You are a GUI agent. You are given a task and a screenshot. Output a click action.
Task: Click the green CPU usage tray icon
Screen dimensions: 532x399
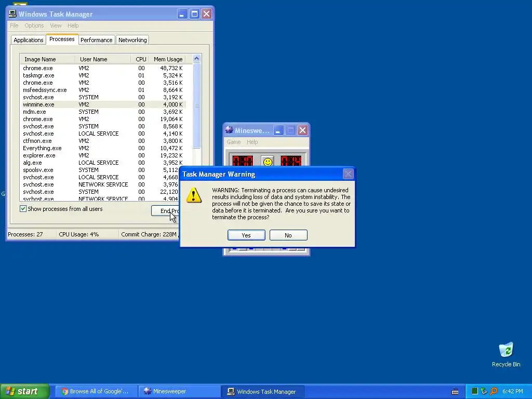(x=475, y=391)
